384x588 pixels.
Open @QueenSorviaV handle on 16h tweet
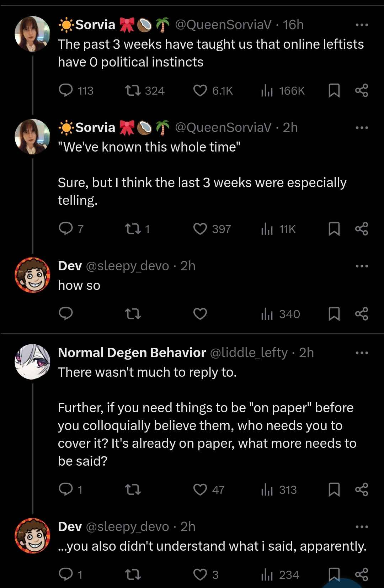point(223,25)
